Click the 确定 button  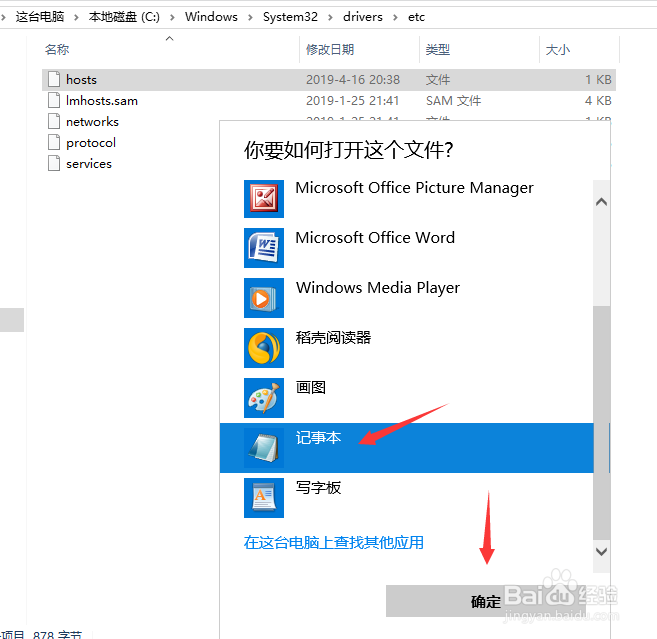tap(486, 601)
